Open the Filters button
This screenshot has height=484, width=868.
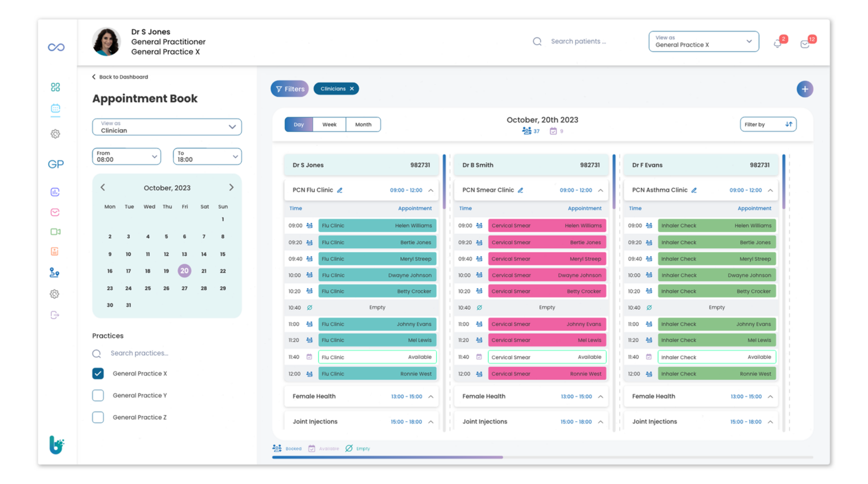click(289, 89)
